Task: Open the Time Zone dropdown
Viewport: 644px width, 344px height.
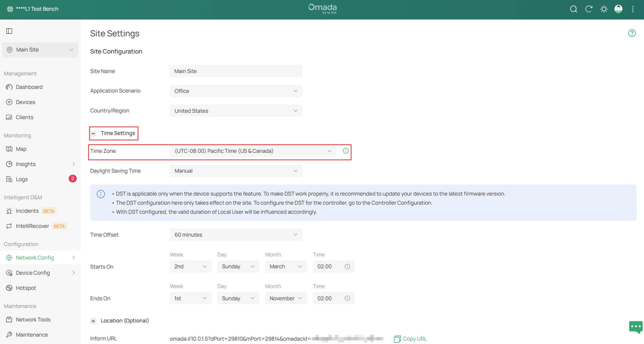Action: (x=253, y=151)
